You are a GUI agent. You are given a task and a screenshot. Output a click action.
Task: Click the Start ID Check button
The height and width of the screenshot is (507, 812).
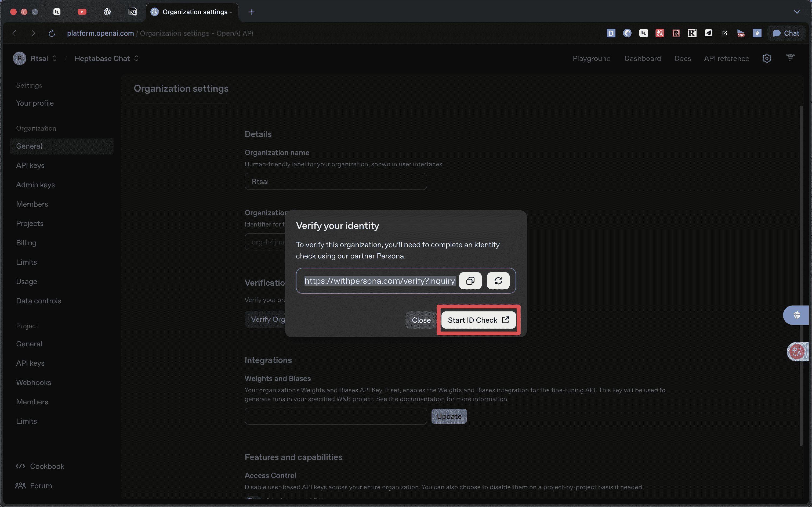pyautogui.click(x=478, y=320)
